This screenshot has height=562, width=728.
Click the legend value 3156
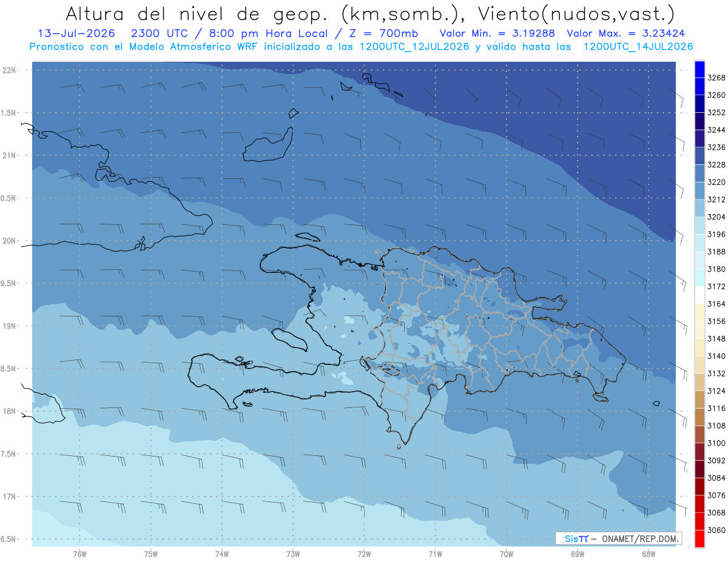click(x=716, y=321)
